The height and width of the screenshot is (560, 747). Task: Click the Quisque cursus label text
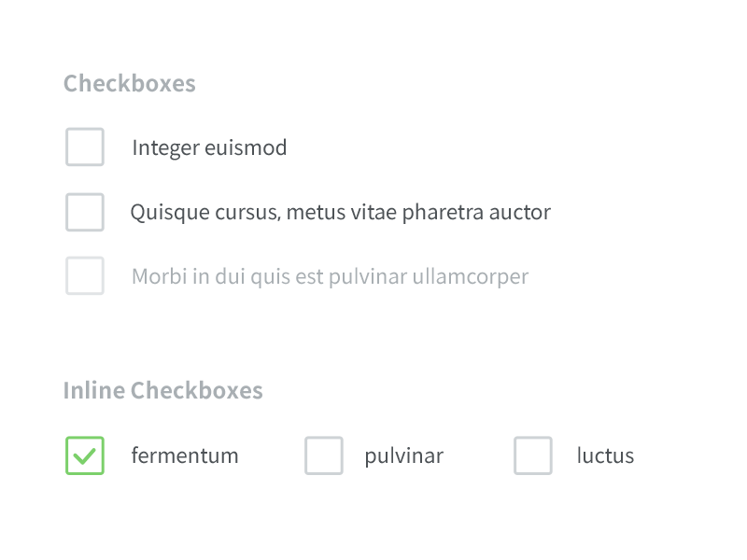click(341, 212)
